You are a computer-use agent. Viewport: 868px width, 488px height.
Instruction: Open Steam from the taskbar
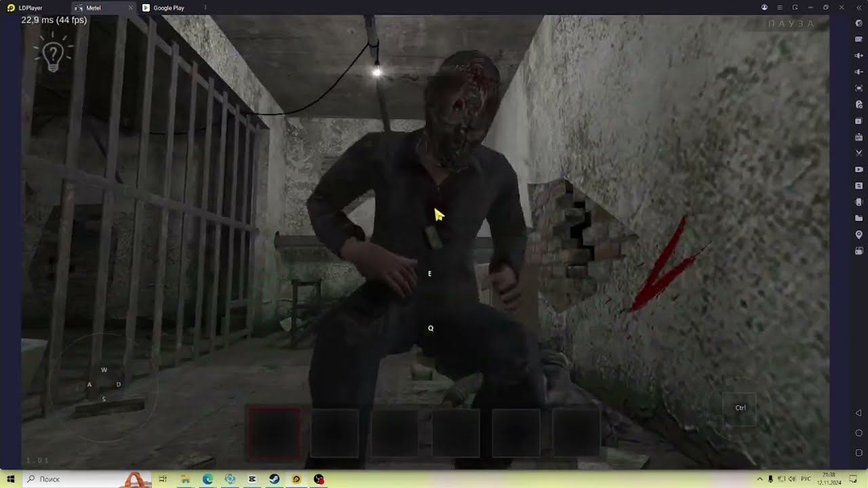pyautogui.click(x=274, y=479)
